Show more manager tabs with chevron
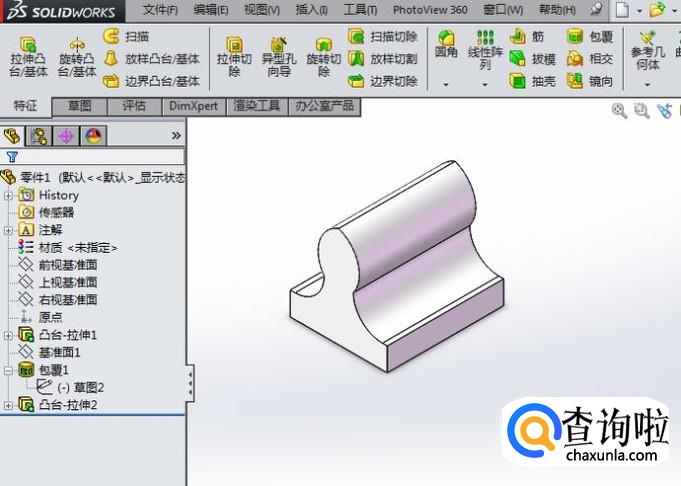This screenshot has height=486, width=681. (176, 136)
